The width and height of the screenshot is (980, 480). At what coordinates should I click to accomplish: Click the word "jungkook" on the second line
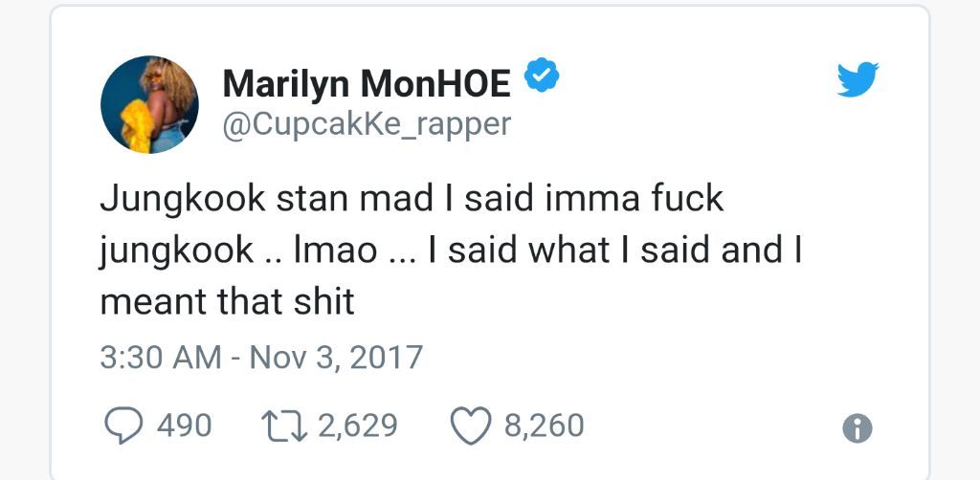(x=177, y=252)
